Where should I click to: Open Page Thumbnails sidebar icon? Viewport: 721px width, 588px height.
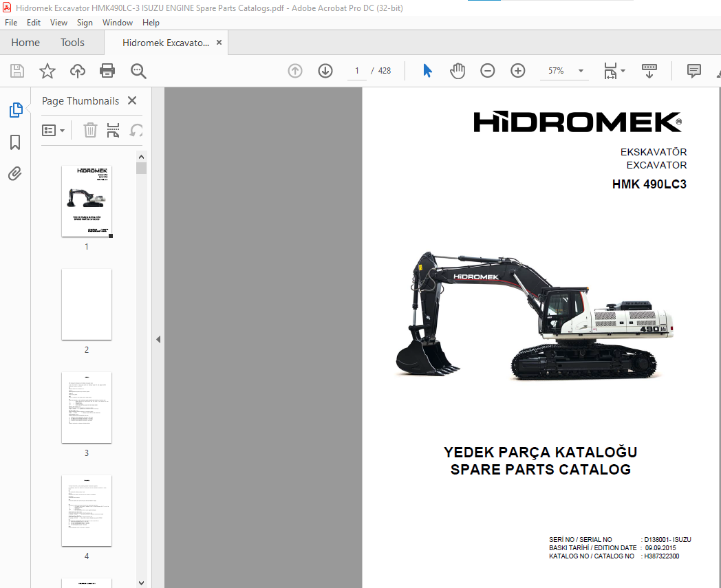(16, 110)
